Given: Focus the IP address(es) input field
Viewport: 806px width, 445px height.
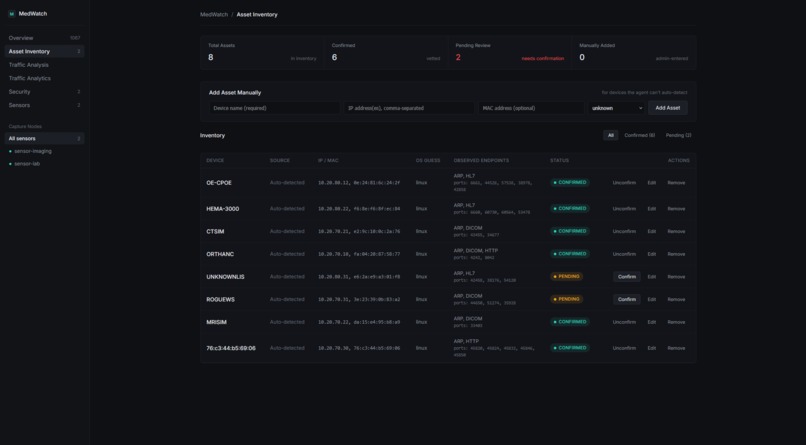Looking at the screenshot, I should click(409, 108).
